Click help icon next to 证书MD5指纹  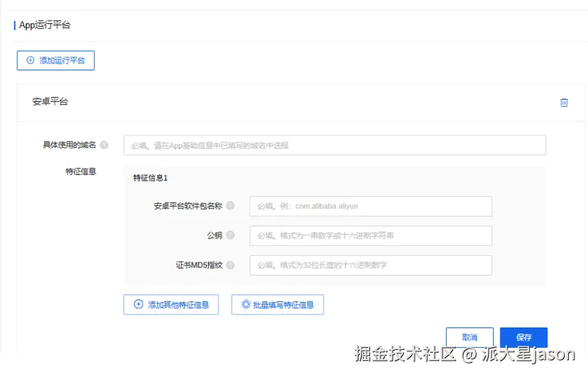230,265
